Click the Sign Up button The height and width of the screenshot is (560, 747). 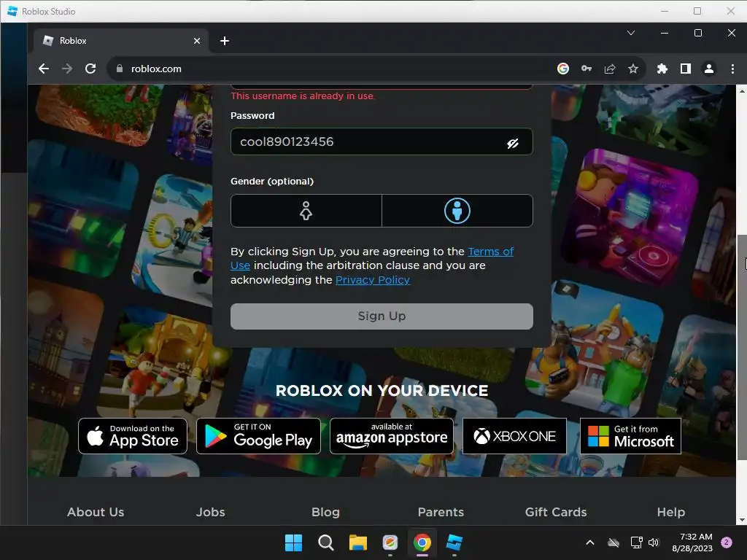click(x=382, y=316)
